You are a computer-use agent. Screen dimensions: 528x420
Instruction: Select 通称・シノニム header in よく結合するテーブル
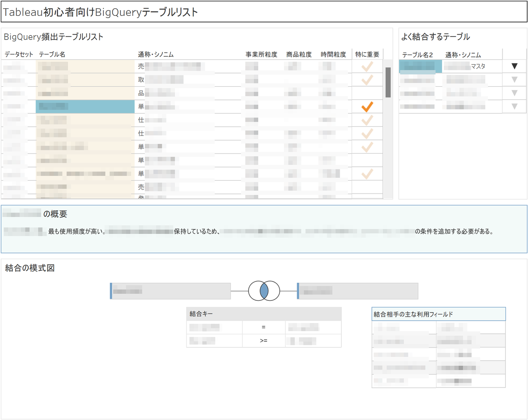pyautogui.click(x=463, y=55)
